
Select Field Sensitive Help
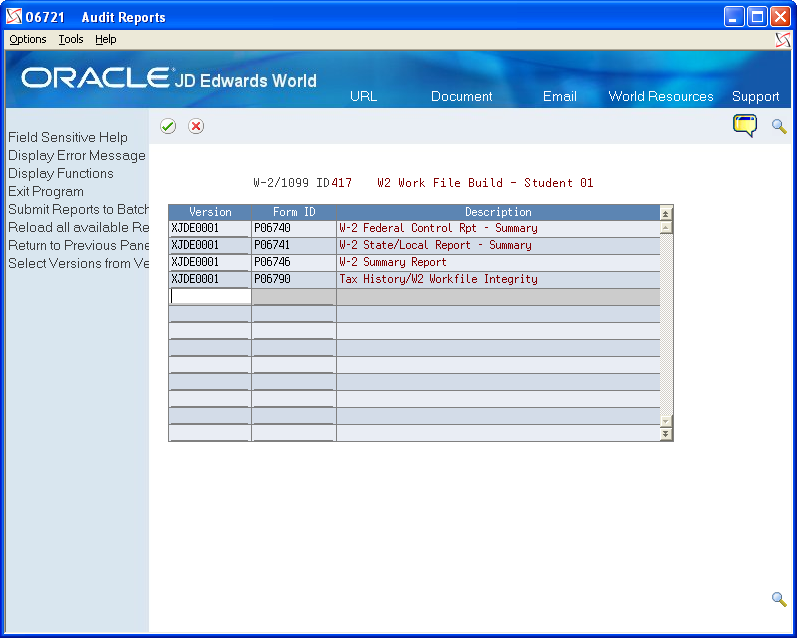tap(68, 137)
